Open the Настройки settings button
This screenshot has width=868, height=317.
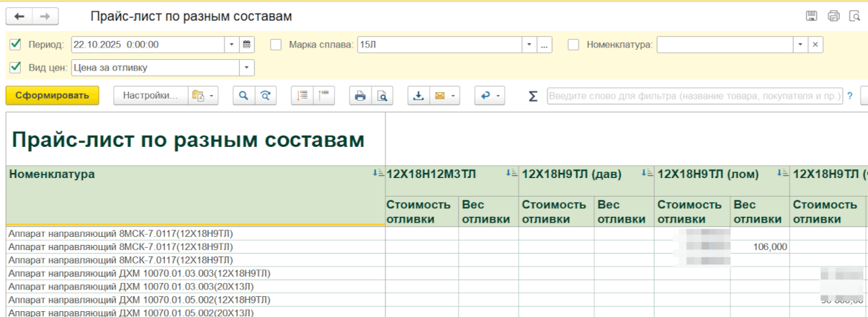[x=151, y=96]
